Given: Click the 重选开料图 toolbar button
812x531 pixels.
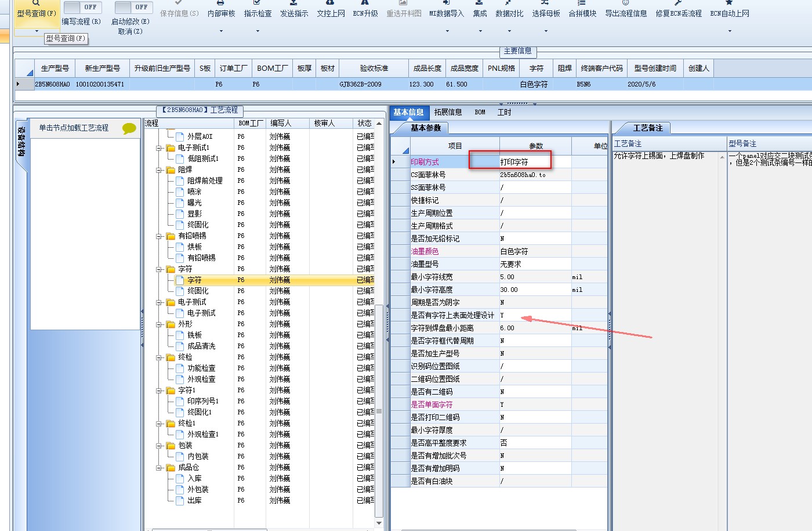Looking at the screenshot, I should coord(404,10).
